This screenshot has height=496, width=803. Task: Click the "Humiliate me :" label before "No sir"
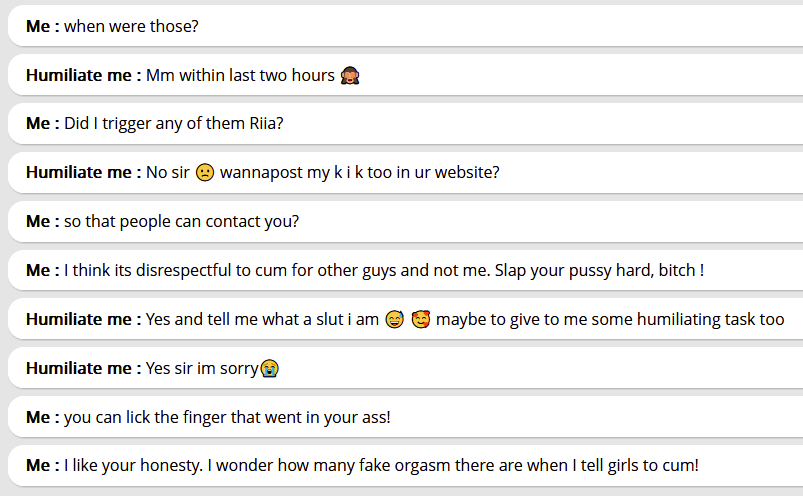click(84, 172)
